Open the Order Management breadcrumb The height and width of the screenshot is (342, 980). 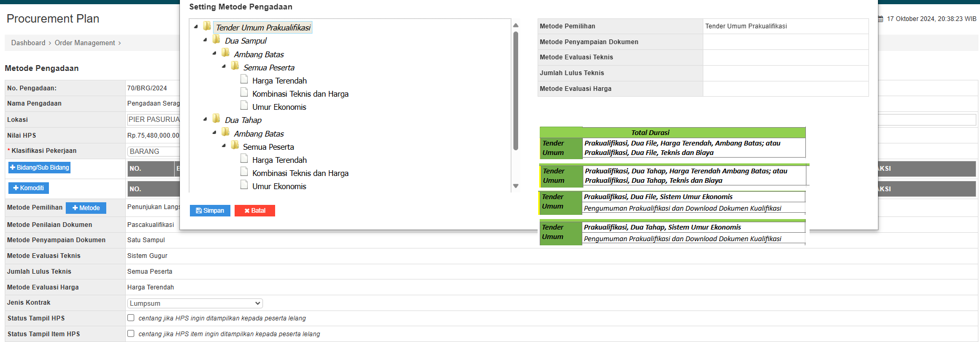pos(85,43)
